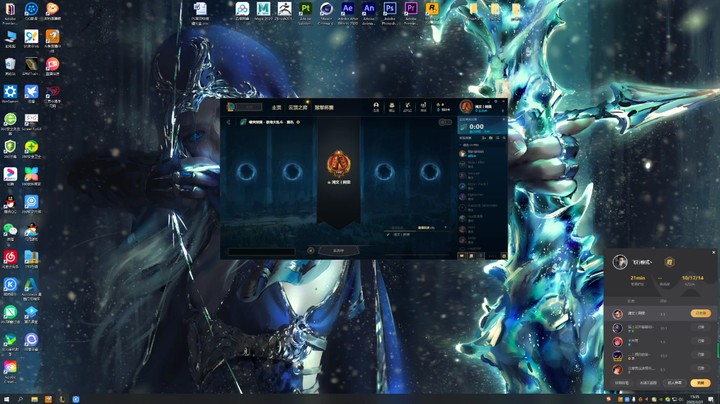Open ZBrush desktop shortcut

coord(284,12)
